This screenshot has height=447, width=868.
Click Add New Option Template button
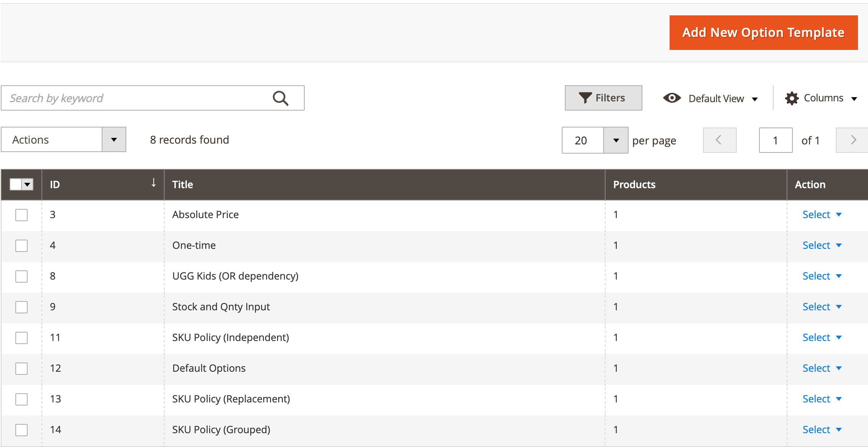pyautogui.click(x=764, y=33)
